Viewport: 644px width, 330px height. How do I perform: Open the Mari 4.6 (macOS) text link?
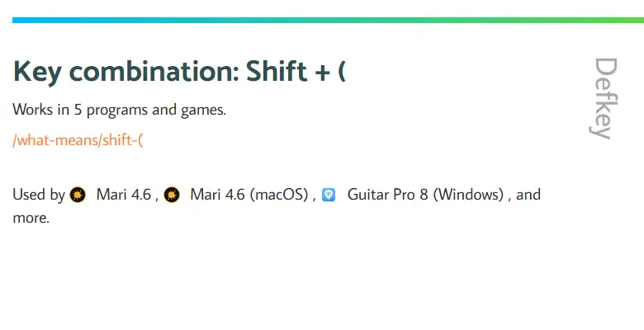249,195
